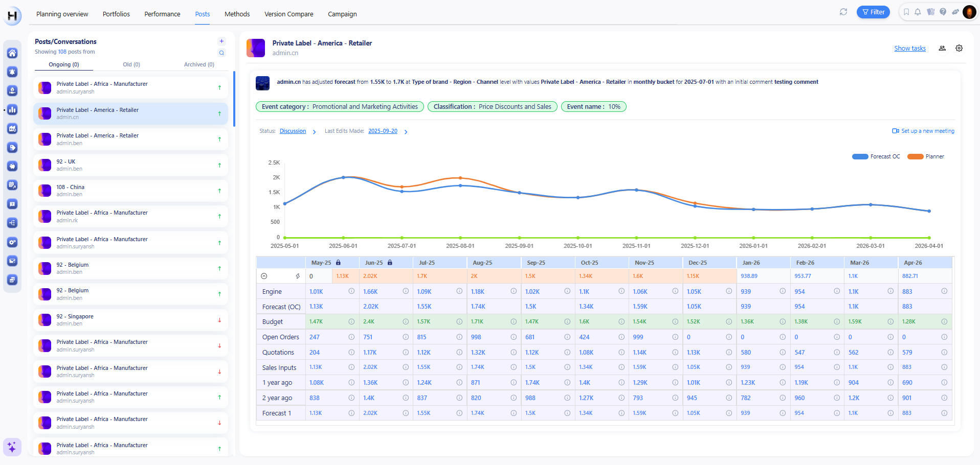Toggle the Forecast OC legend series
980x465 pixels.
coord(876,156)
